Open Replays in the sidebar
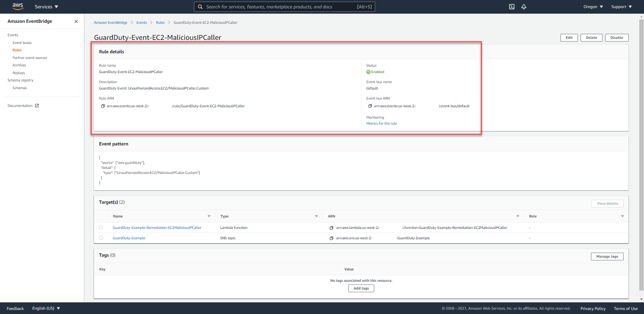The width and height of the screenshot is (644, 314). pyautogui.click(x=19, y=73)
